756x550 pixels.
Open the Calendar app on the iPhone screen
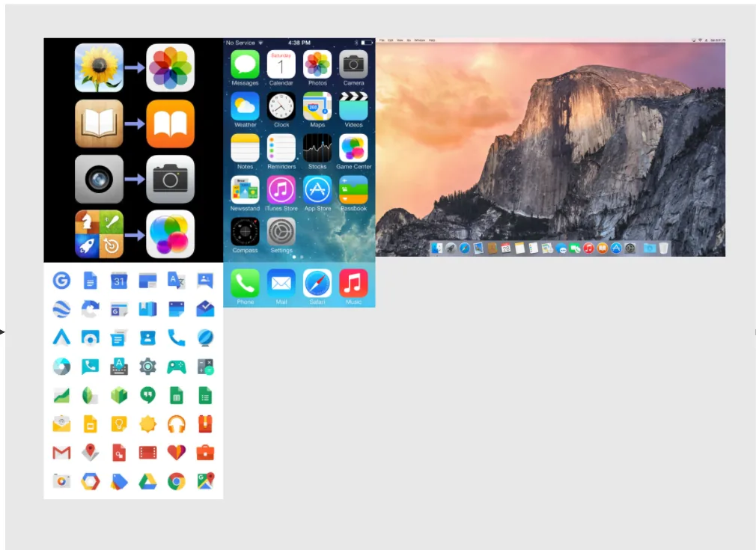(281, 64)
